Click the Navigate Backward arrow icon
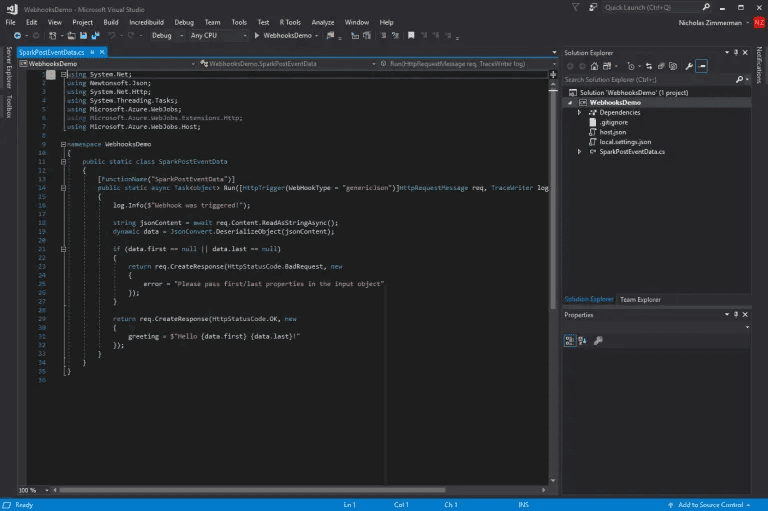The width and height of the screenshot is (768, 511). 17,36
